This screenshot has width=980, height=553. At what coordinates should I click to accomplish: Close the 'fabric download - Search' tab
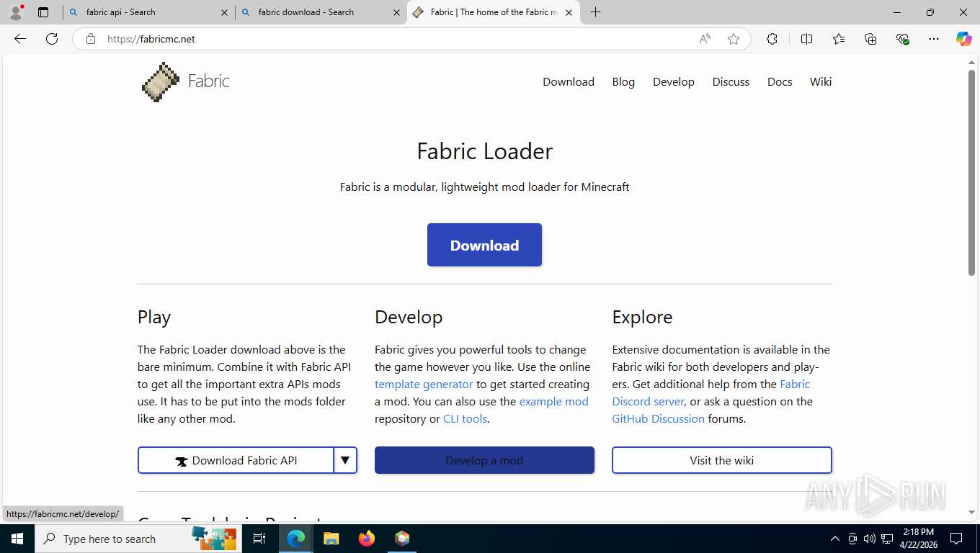(x=396, y=12)
